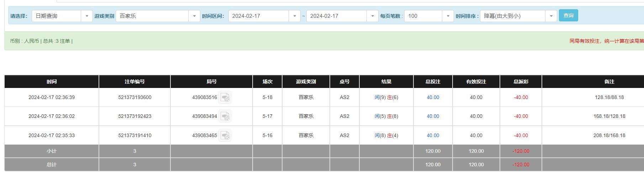Open the start date 2024-02-17 dropdown
Viewport: 644px width, 172px height.
pos(264,16)
